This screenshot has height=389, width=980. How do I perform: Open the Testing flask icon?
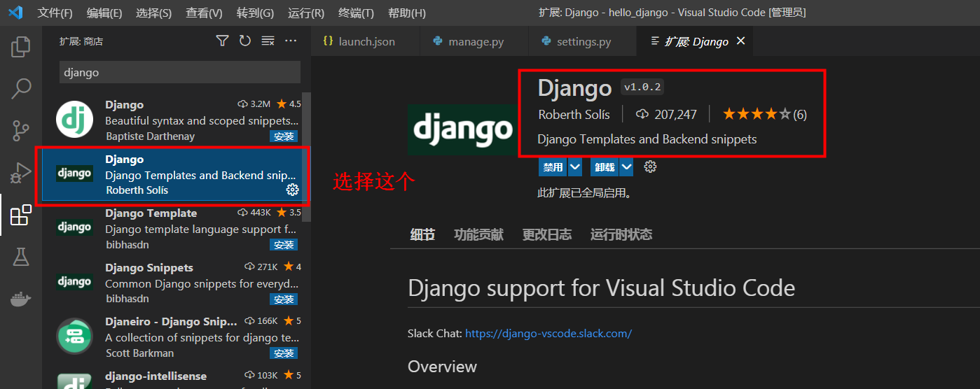click(x=21, y=257)
